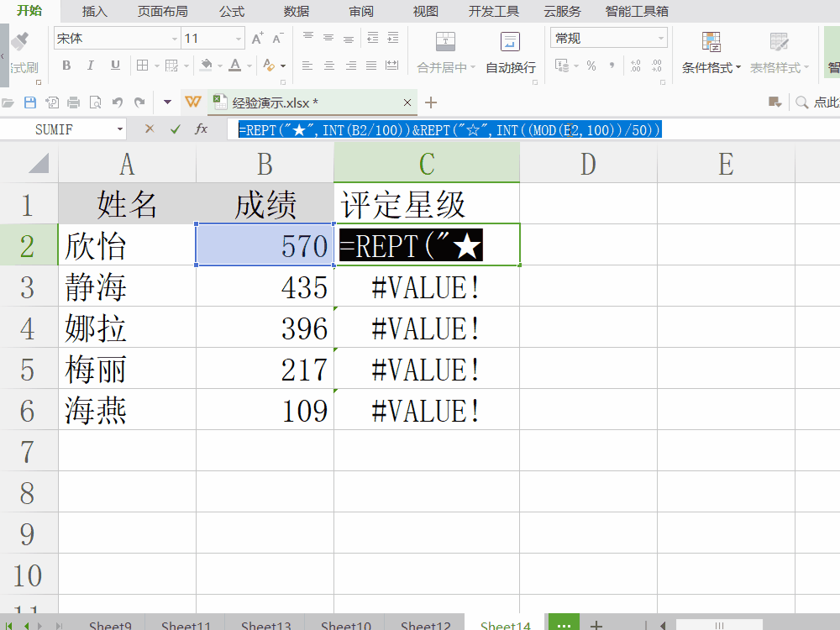Viewport: 840px width, 630px height.
Task: Apply percent style format
Action: click(591, 66)
